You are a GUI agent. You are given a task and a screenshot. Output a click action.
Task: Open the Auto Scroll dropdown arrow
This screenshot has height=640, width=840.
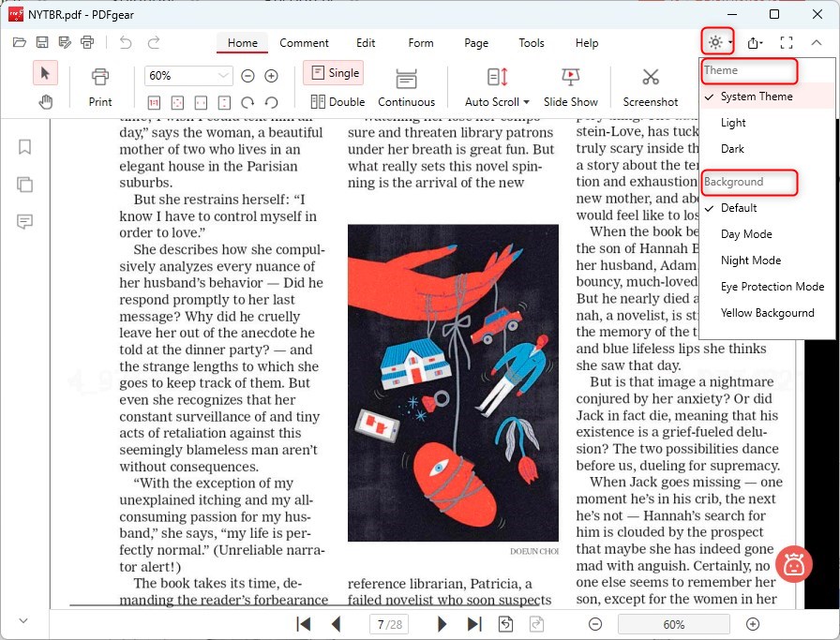pyautogui.click(x=527, y=102)
